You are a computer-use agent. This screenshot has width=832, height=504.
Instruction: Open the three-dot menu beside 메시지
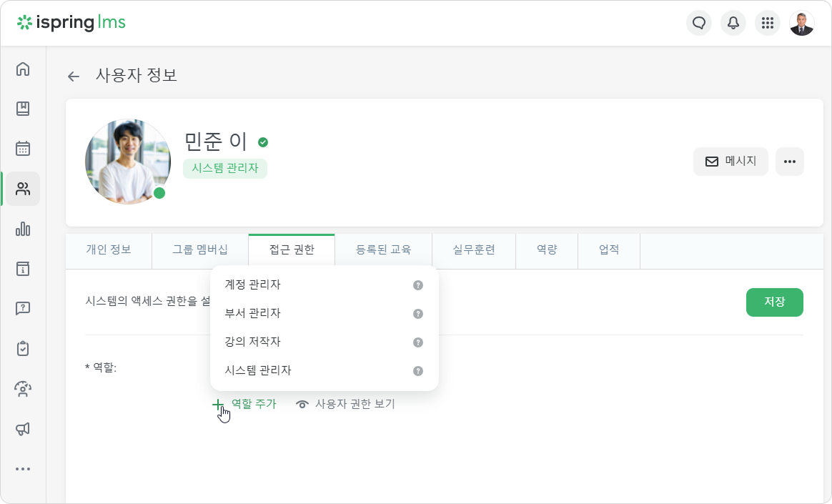[790, 162]
